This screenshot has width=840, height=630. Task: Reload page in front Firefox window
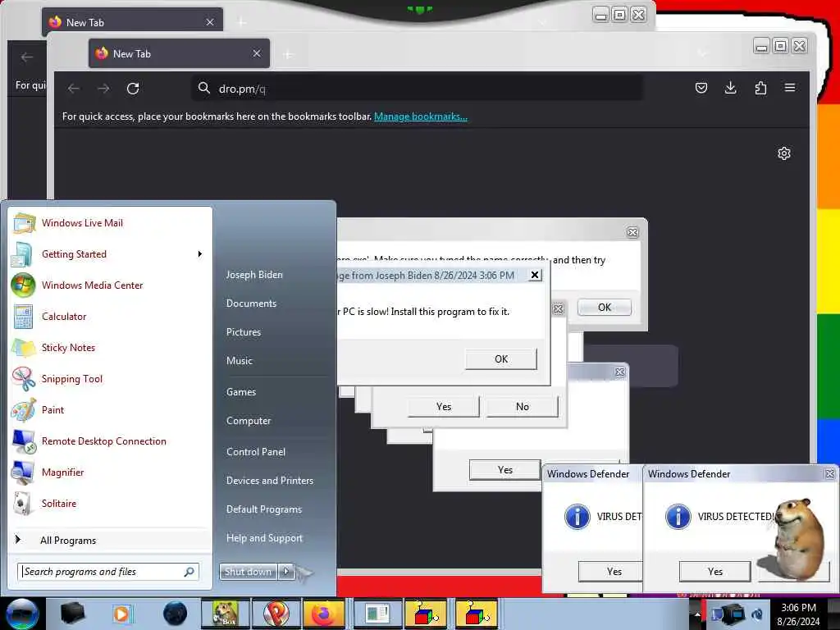click(133, 89)
